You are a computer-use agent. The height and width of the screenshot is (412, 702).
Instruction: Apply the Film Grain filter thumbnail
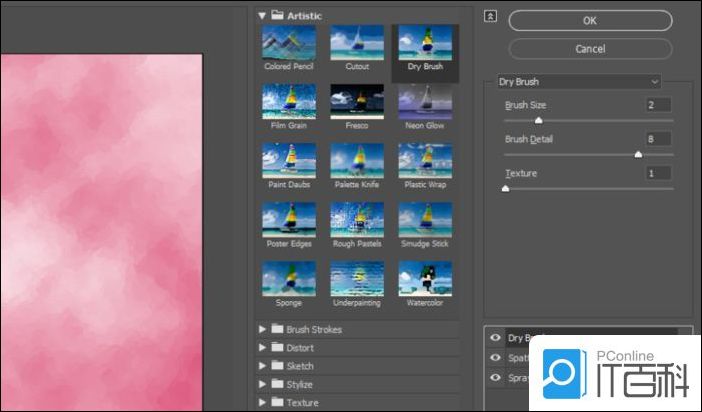[x=289, y=102]
